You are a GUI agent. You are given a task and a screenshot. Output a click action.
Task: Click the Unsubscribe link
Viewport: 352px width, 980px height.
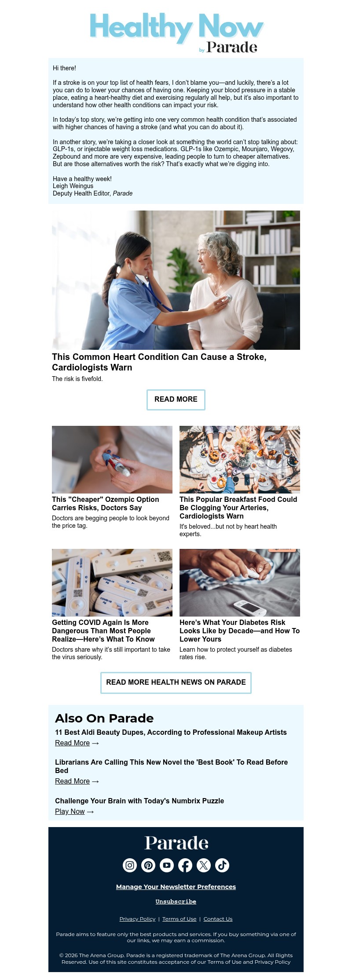click(176, 901)
